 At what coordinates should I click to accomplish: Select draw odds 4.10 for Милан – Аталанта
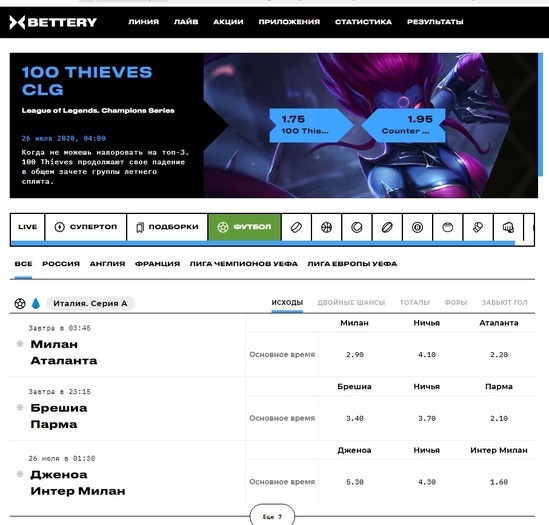pos(427,354)
